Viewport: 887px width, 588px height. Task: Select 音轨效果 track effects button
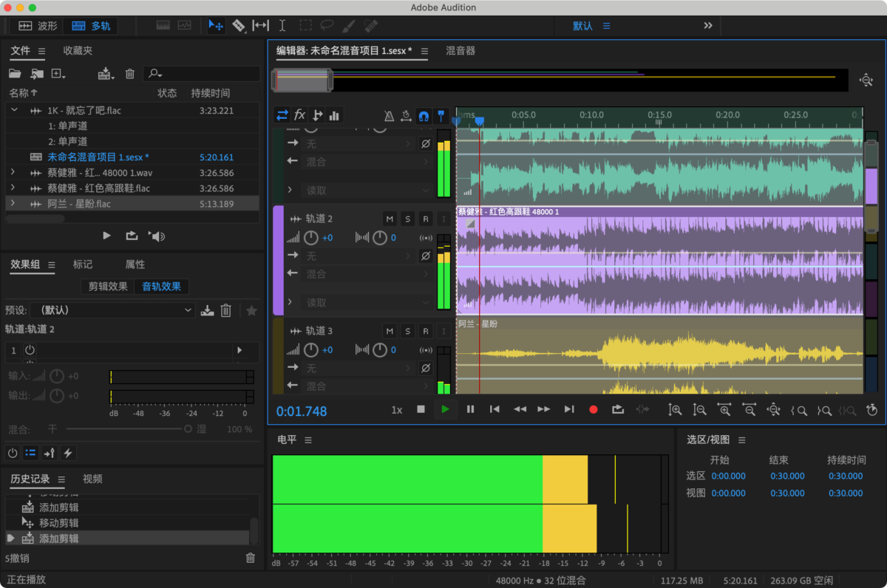click(x=161, y=287)
